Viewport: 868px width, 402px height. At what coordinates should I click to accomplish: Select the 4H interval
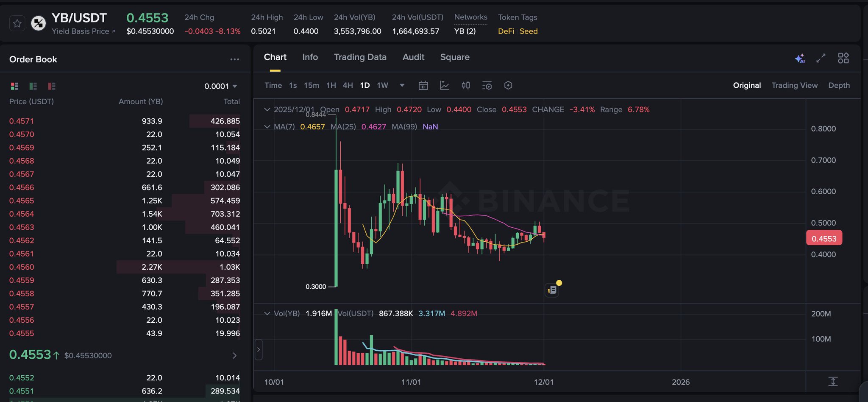[x=348, y=85]
